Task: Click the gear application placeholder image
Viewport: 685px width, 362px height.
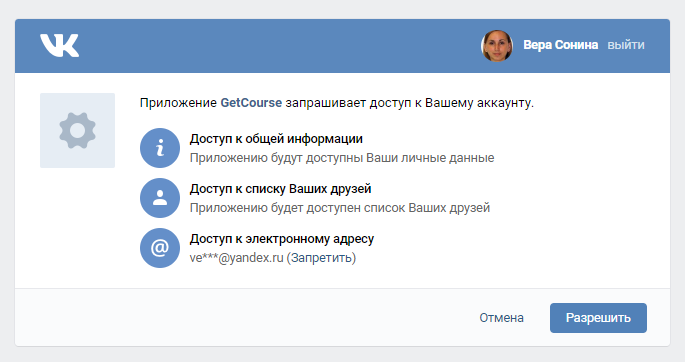Action: tap(77, 130)
